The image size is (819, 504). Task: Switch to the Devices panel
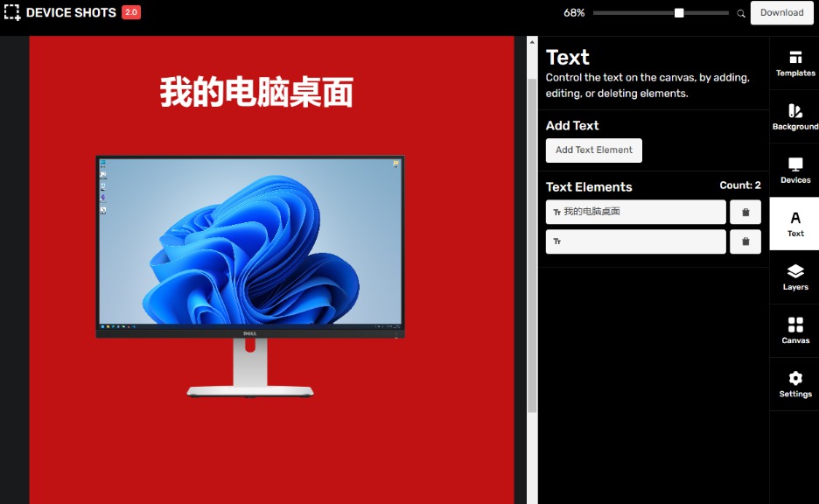[795, 171]
